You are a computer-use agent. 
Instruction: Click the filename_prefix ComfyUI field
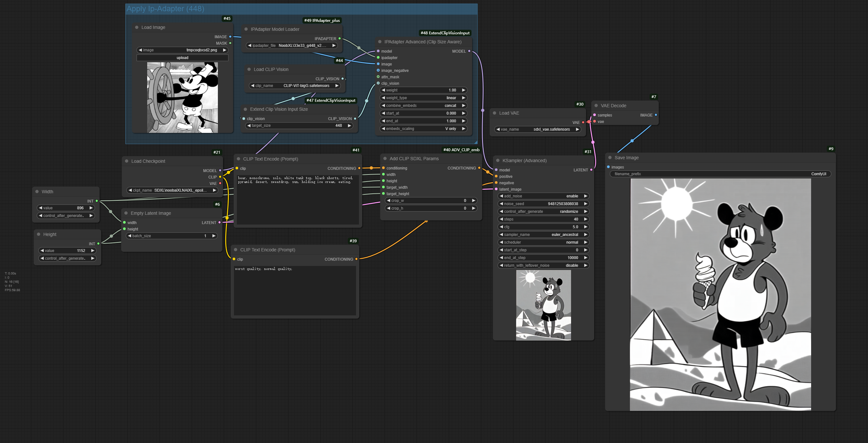tap(720, 174)
